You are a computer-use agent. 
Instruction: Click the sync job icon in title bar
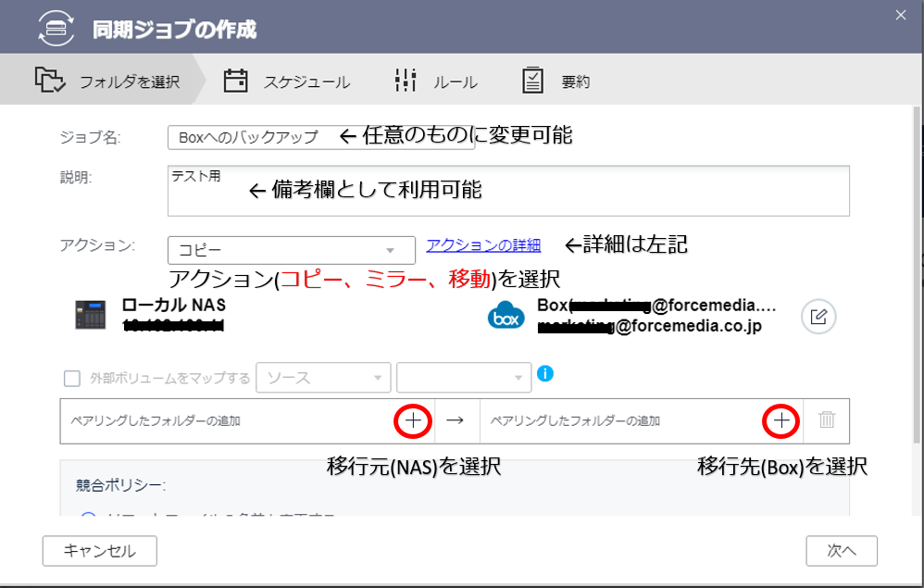(56, 27)
